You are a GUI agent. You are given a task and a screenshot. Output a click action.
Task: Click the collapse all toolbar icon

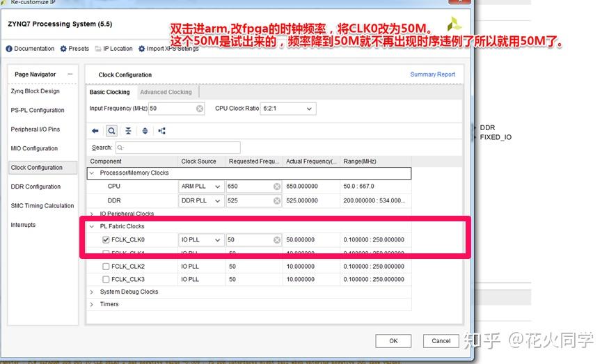click(x=128, y=131)
